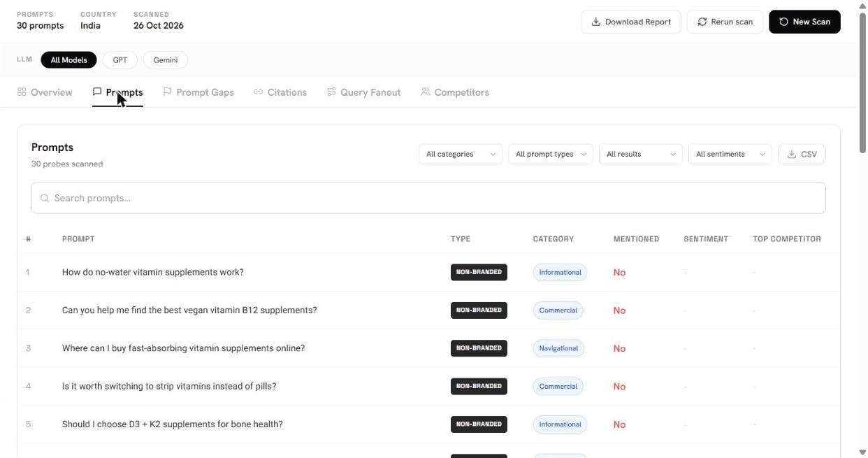Go to the Query Fanout tab
Image resolution: width=868 pixels, height=458 pixels.
tap(363, 92)
